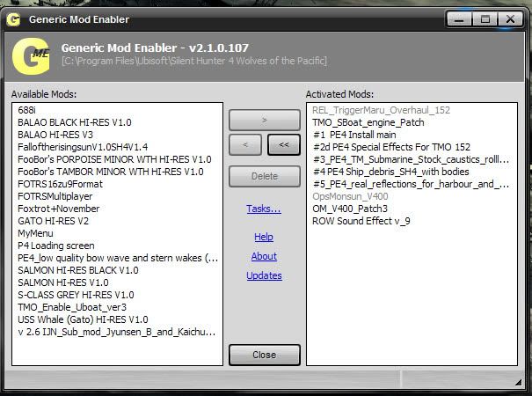Open the About link
Viewport: 532px width, 396px height.
point(264,256)
